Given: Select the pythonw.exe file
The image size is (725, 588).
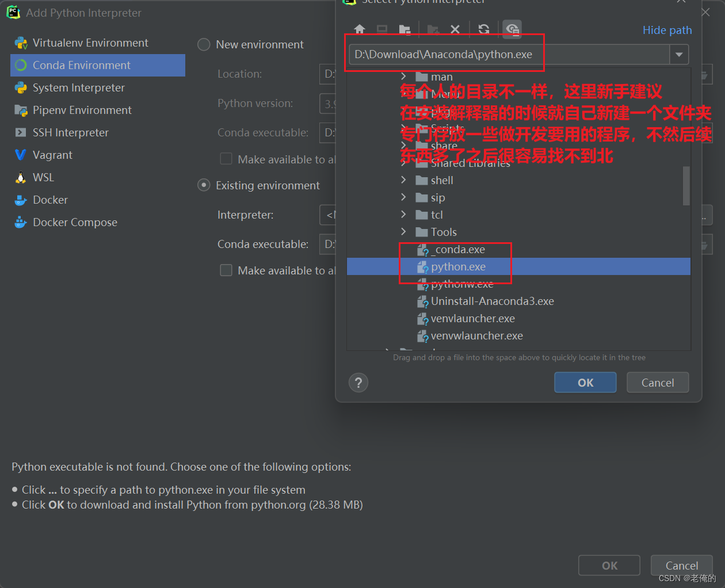Looking at the screenshot, I should [462, 284].
